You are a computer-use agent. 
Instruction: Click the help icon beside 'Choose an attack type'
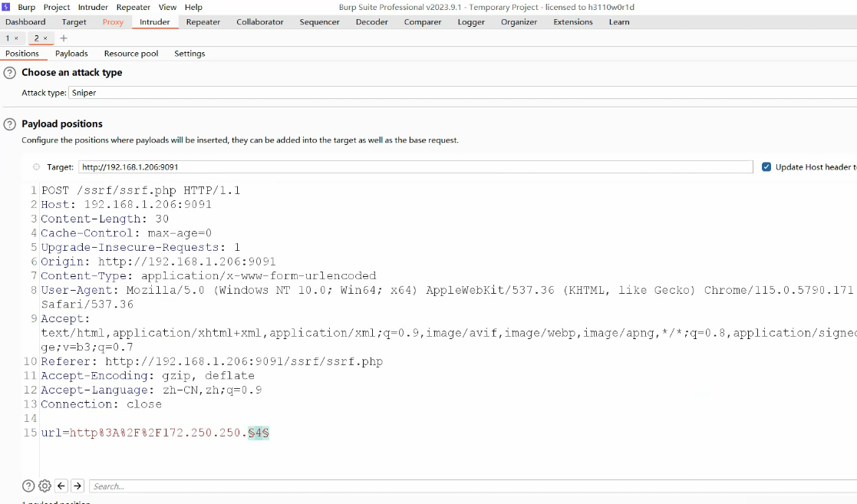click(x=9, y=73)
